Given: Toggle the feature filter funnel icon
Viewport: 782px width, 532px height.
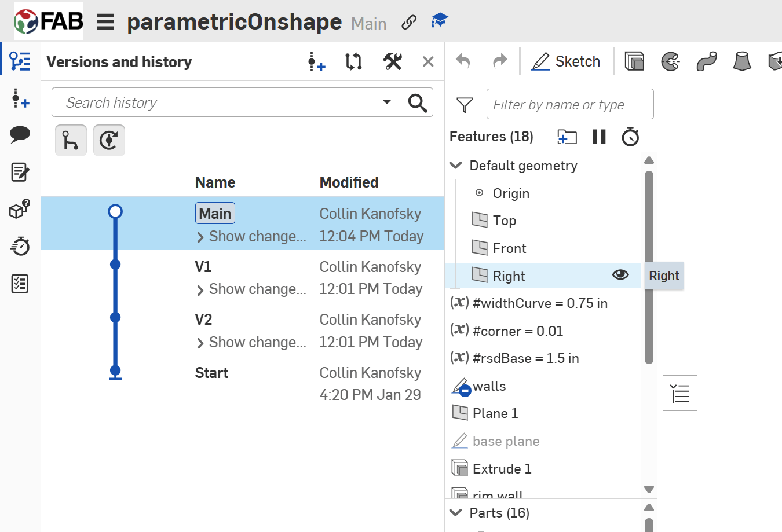Looking at the screenshot, I should (465, 105).
